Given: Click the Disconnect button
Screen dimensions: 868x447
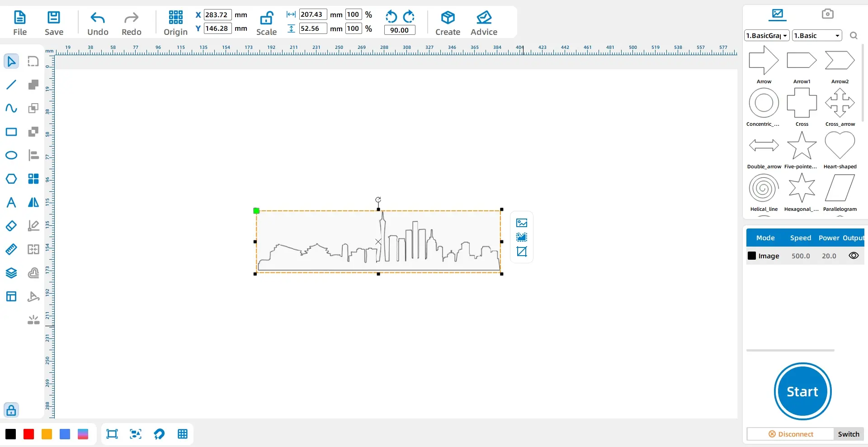Looking at the screenshot, I should (790, 434).
